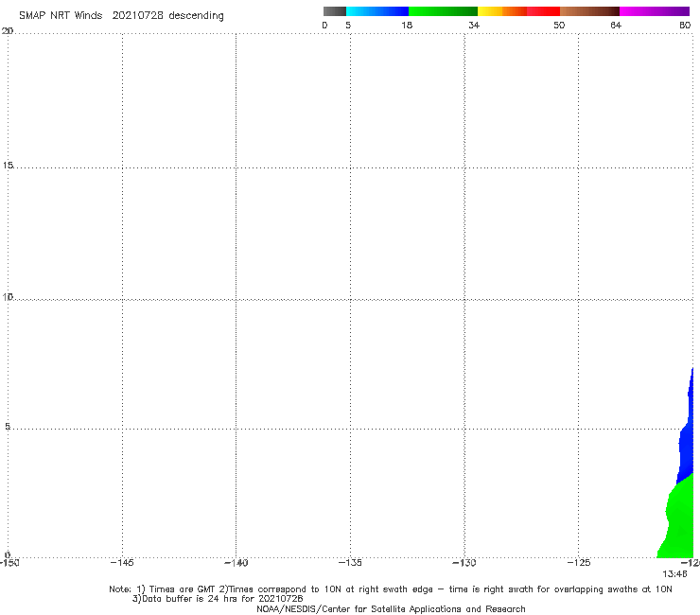Click the longitude axis label '-125'
Image resolution: width=700 pixels, height=615 pixels.
pyautogui.click(x=579, y=563)
